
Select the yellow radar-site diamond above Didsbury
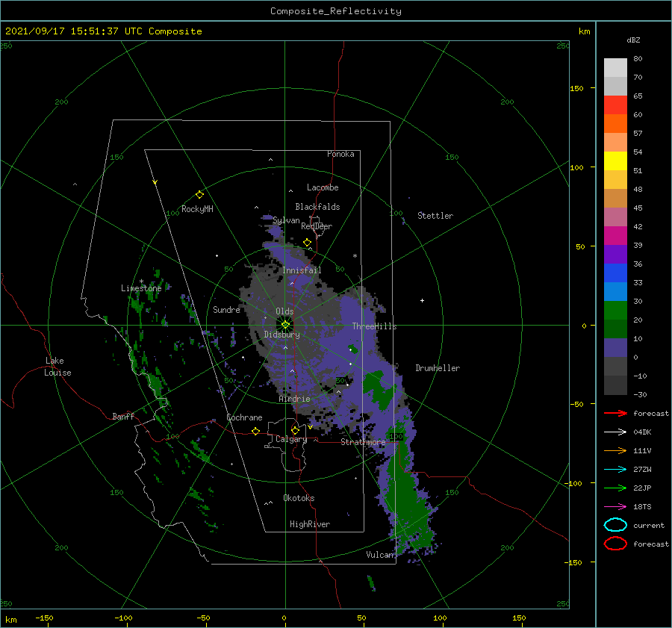click(285, 325)
